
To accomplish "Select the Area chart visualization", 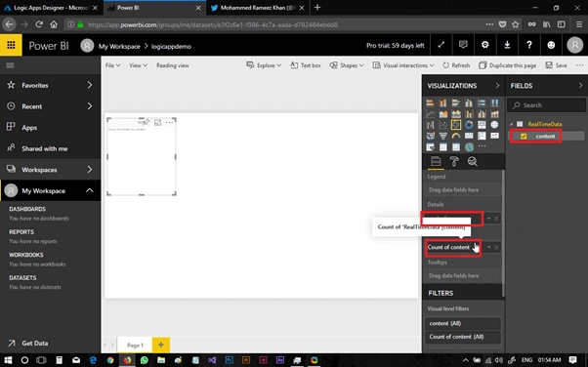I will click(443, 114).
